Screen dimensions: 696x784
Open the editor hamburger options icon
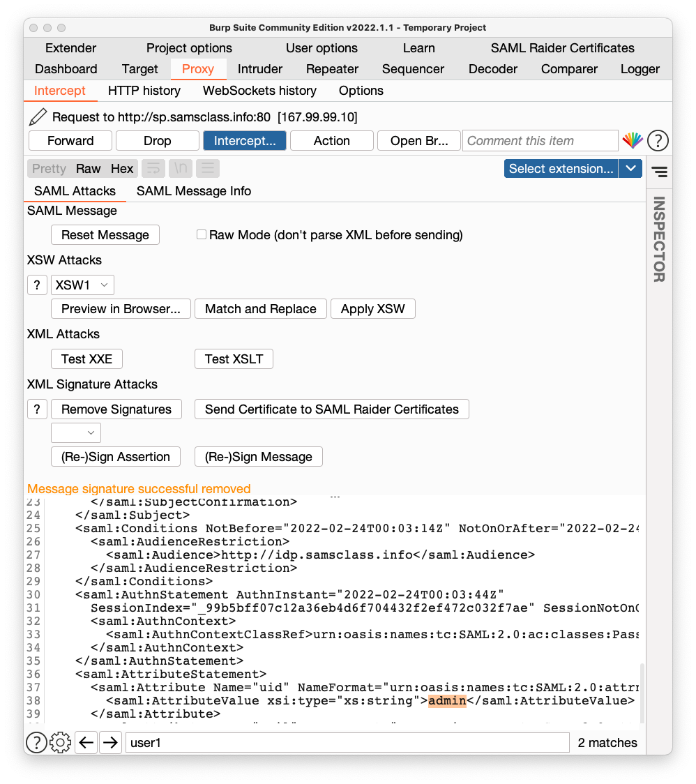pos(208,169)
